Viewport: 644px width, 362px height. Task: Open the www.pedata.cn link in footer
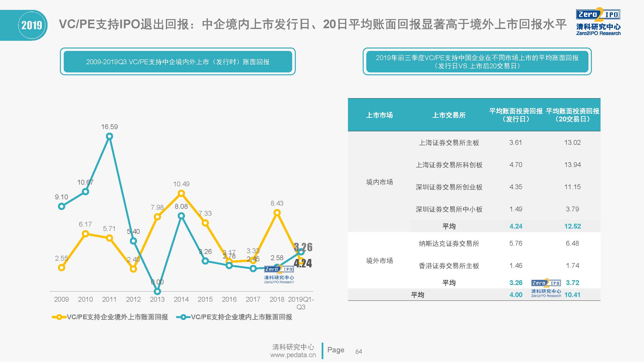pyautogui.click(x=293, y=355)
